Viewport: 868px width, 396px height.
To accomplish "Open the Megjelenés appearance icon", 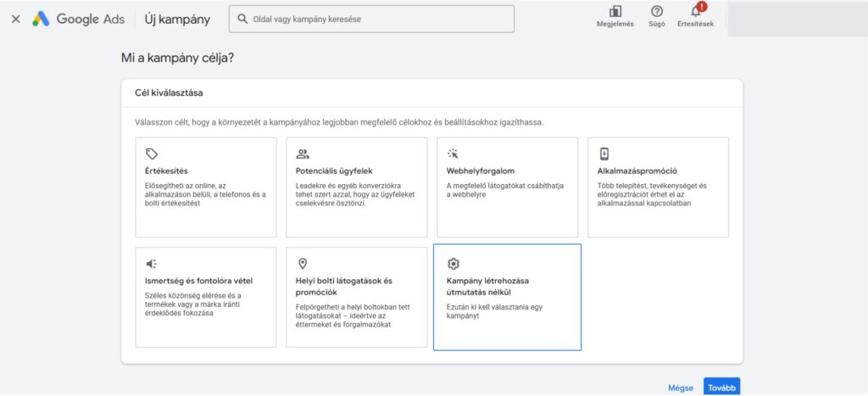I will click(615, 12).
